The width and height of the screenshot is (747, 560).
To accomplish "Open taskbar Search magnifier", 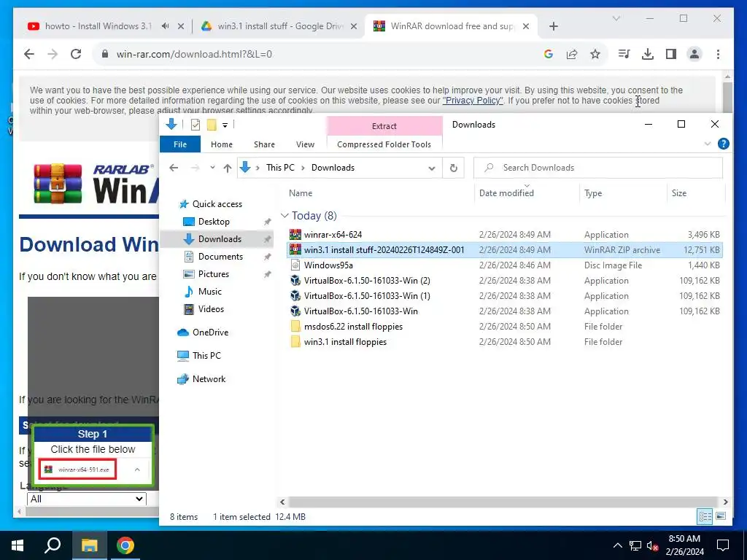I will (x=53, y=545).
